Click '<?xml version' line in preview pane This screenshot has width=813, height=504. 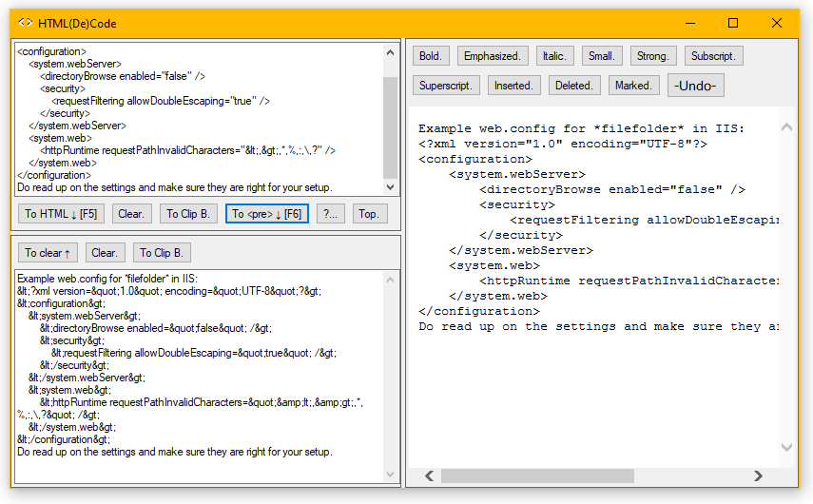coord(563,144)
